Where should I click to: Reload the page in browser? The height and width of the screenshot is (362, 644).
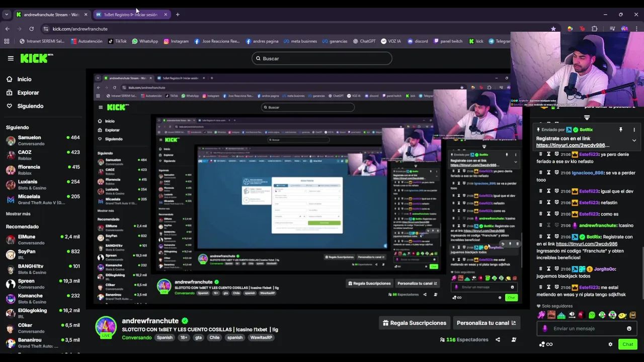[x=31, y=29]
